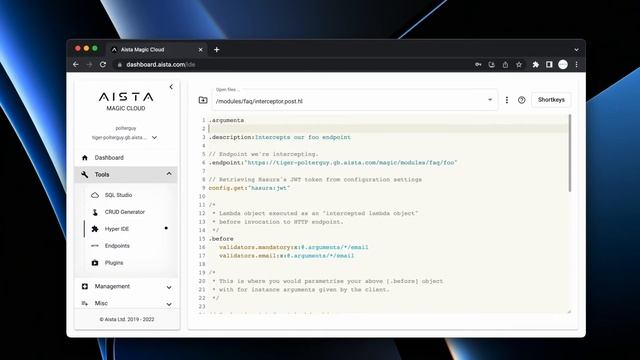
Task: Close the Aista Magic Cloud tab
Action: [200, 50]
